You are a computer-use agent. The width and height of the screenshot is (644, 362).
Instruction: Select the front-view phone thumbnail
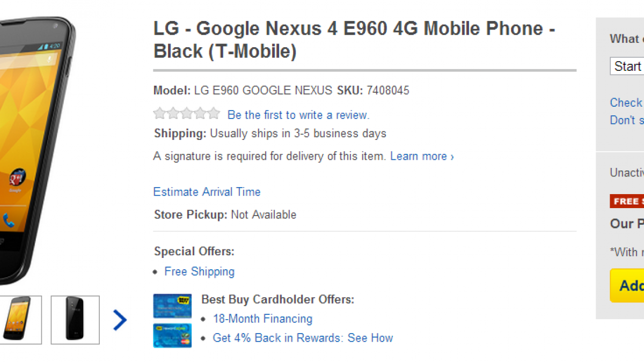pos(21,320)
